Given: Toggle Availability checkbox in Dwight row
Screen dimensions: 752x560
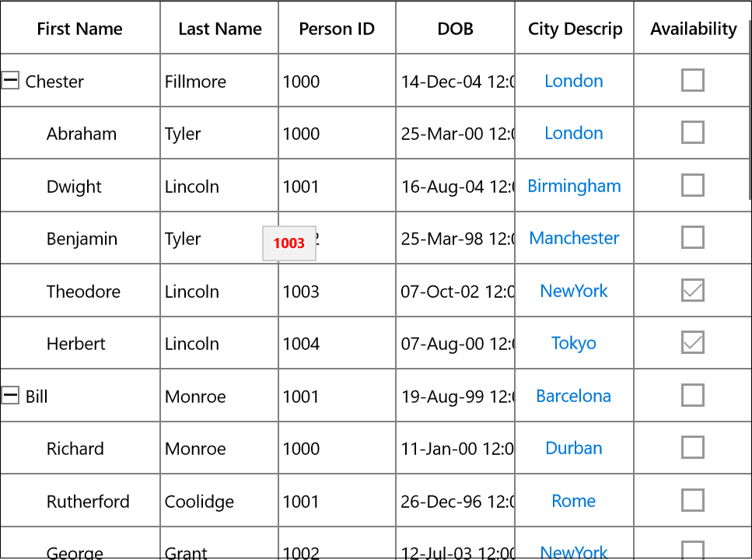Looking at the screenshot, I should 693,185.
